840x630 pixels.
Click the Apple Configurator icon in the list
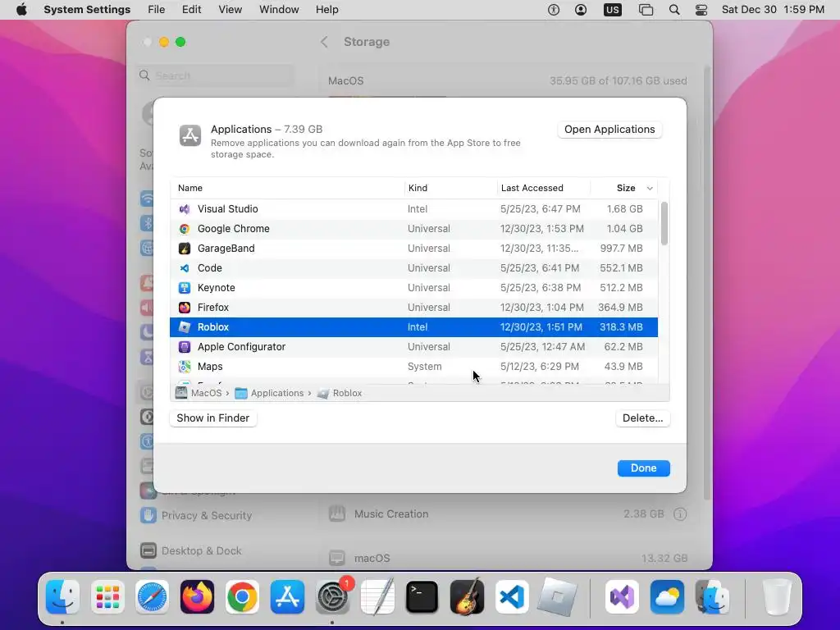pyautogui.click(x=185, y=347)
